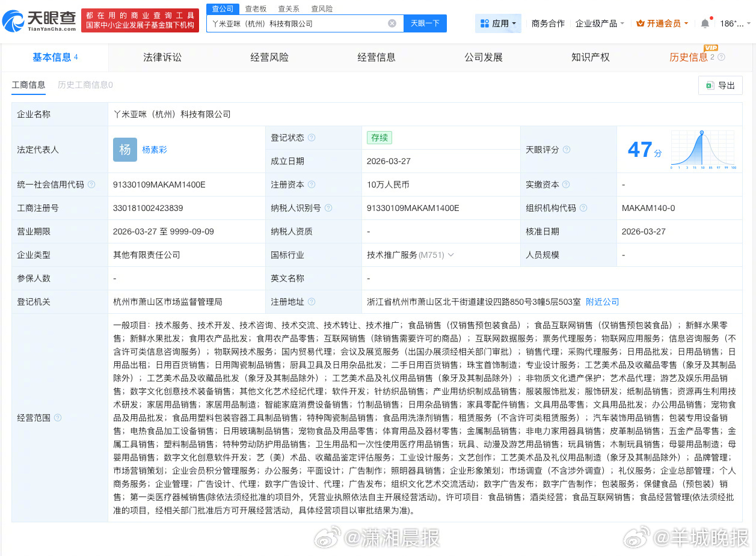Screen dimensions: 756x556
Task: Switch to the 知识产权 tab
Action: coord(591,57)
